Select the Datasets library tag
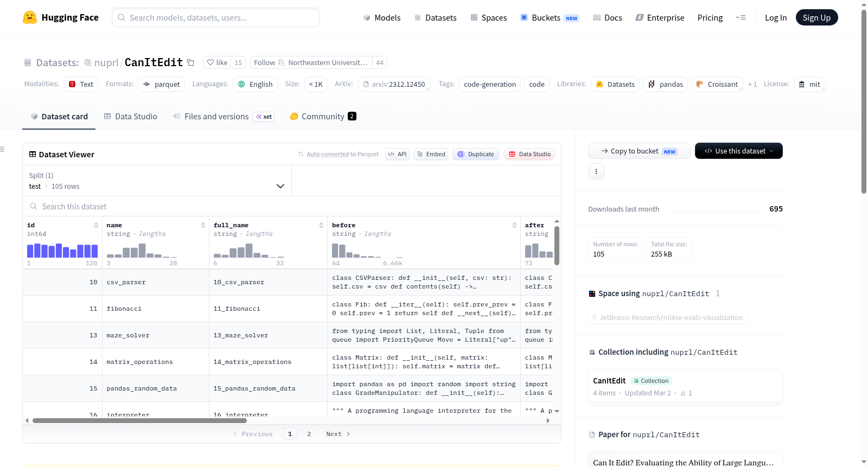Screen dimensions: 868x467 (615, 84)
